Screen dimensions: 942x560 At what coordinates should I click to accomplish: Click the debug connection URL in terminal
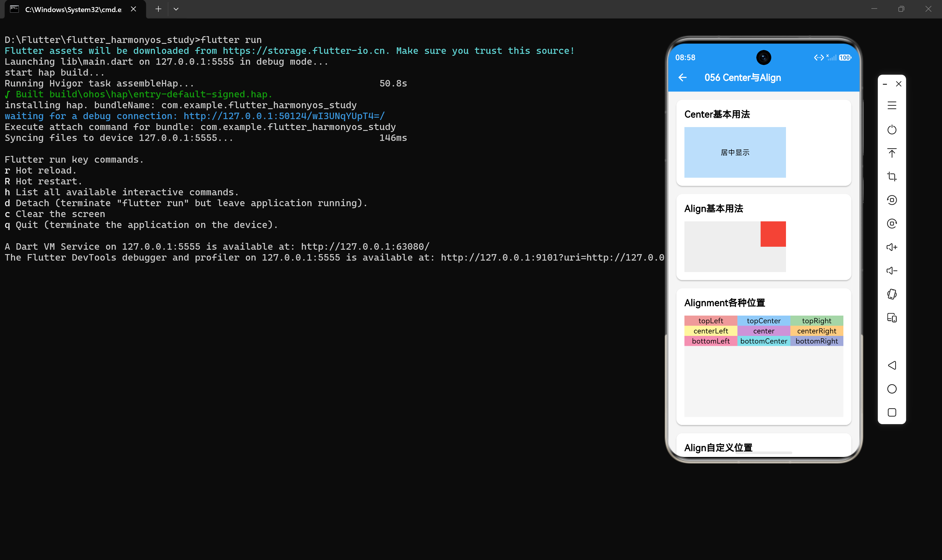[284, 116]
